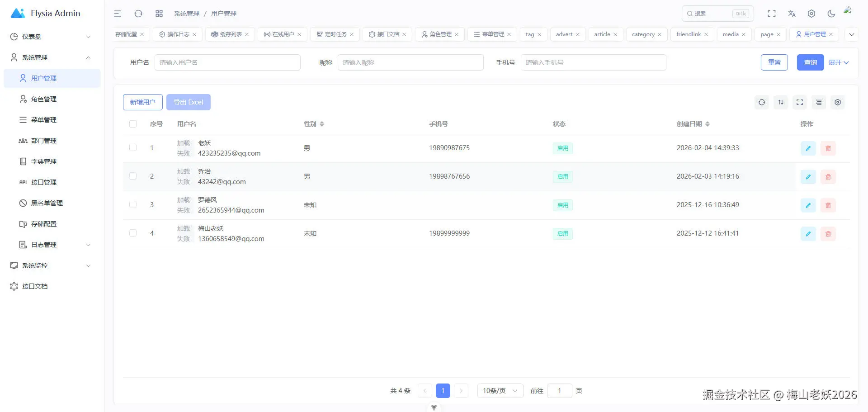Open the tab list dropdown chevron at the tab bar end

[x=852, y=34]
